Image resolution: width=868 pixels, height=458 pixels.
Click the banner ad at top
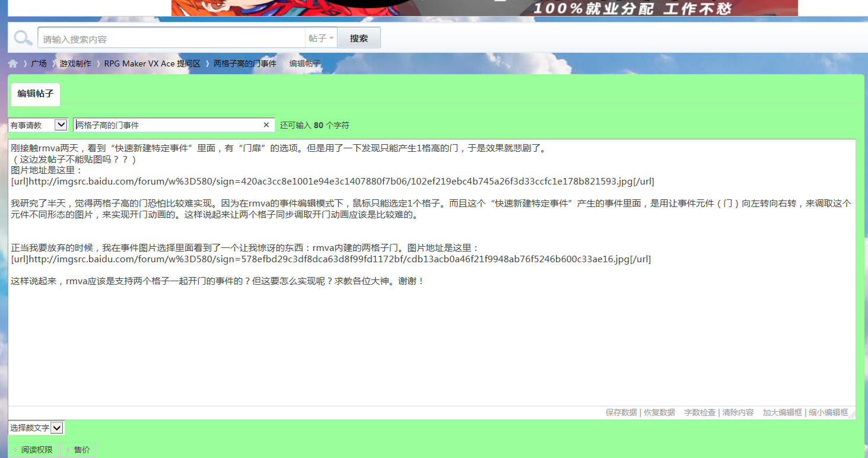click(x=484, y=8)
